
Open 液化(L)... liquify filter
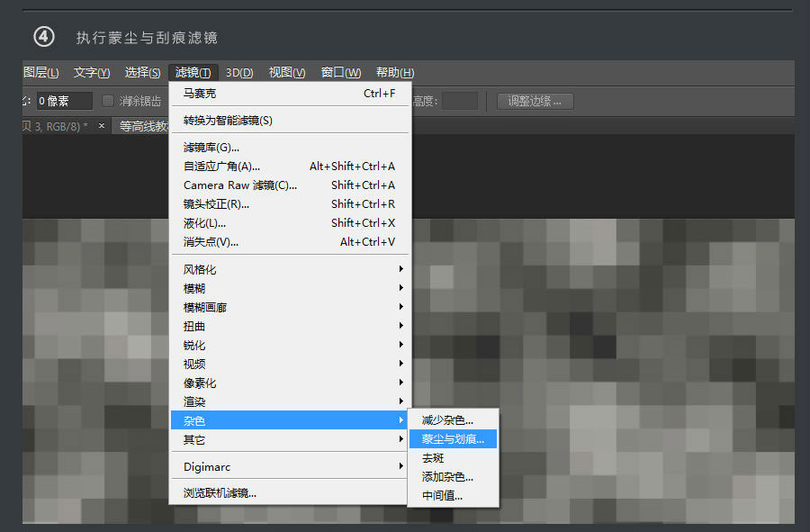pyautogui.click(x=289, y=223)
